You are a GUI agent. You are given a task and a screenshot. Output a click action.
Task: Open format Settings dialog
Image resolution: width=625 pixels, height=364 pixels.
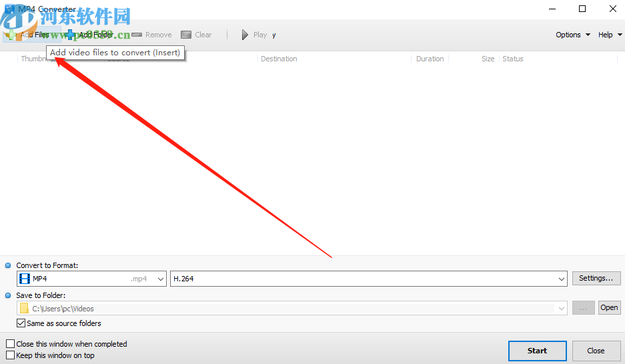596,278
